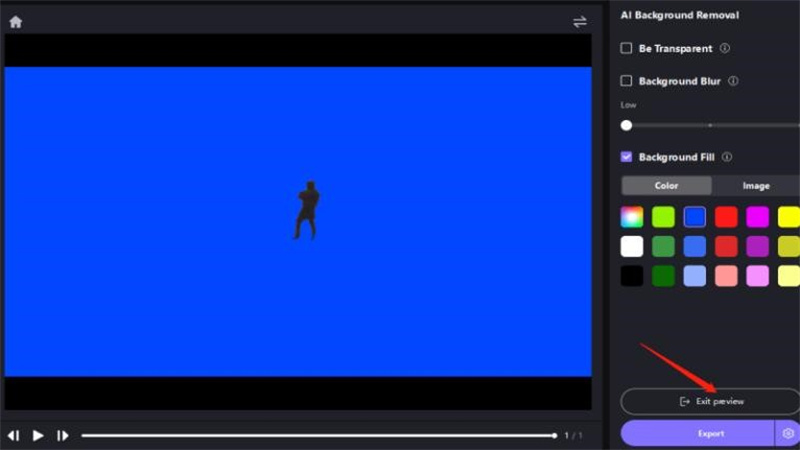Enable the Background Blur checkbox
The image size is (800, 450).
coord(626,81)
